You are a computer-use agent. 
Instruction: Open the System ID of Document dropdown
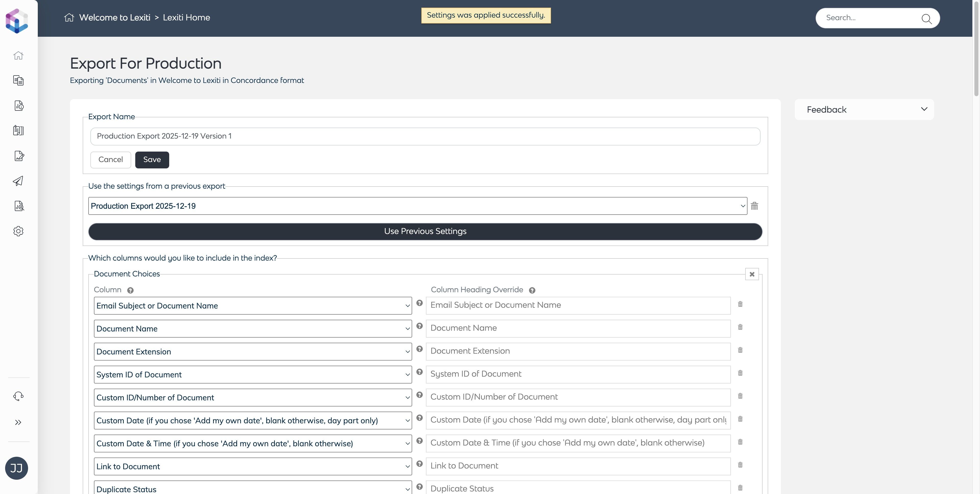[253, 375]
